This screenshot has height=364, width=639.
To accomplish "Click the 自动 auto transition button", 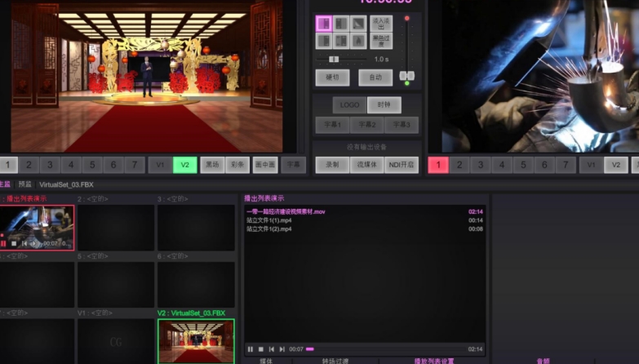I will [x=375, y=78].
